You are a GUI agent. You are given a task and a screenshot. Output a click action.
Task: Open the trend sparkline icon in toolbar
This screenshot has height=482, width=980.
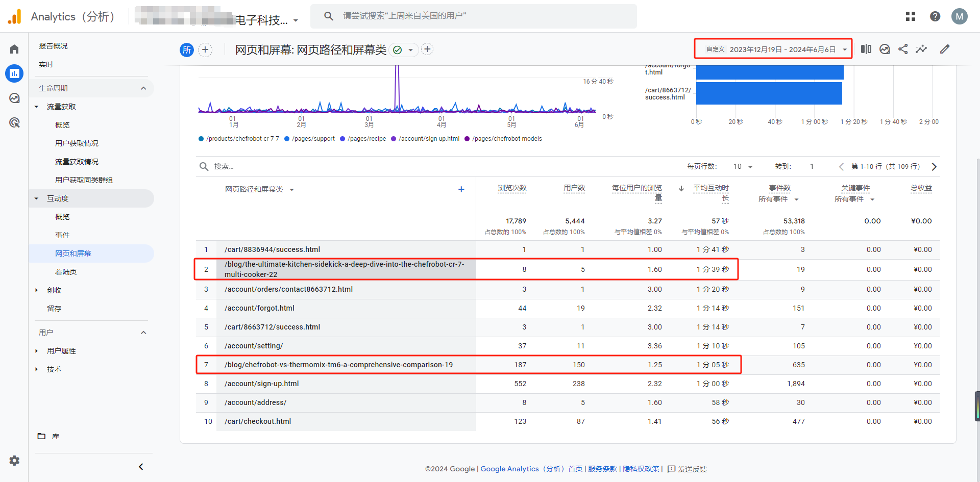click(x=921, y=49)
